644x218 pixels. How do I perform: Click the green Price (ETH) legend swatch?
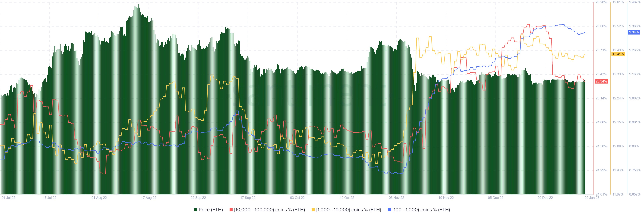(195, 210)
